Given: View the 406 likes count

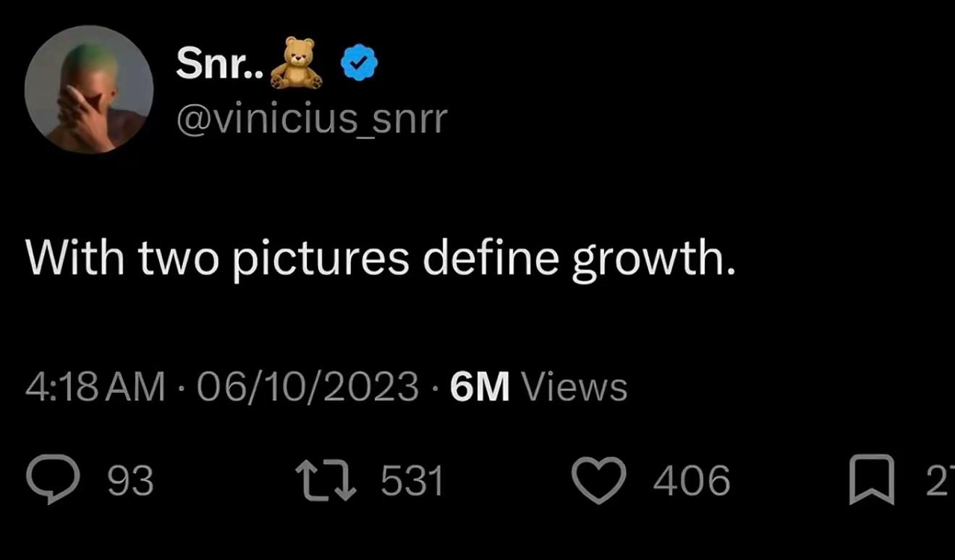Looking at the screenshot, I should click(692, 480).
